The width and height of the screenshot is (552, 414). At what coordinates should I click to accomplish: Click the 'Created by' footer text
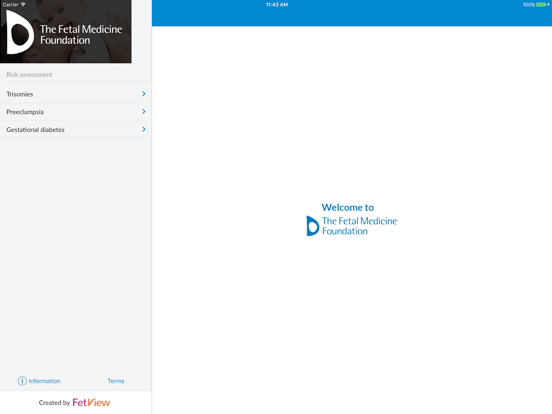(54, 403)
